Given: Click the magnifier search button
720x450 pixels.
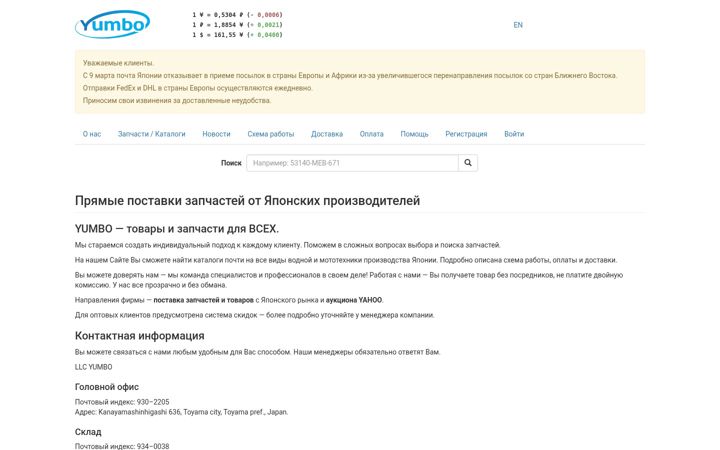Looking at the screenshot, I should coord(468,163).
